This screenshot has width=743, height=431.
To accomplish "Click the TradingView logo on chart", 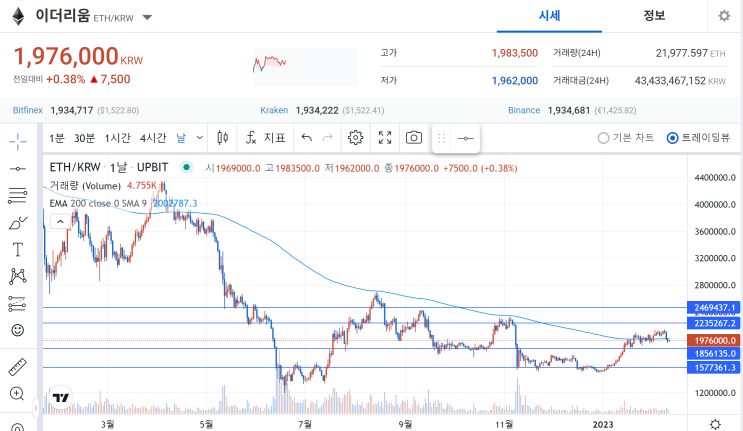I will coord(61,398).
